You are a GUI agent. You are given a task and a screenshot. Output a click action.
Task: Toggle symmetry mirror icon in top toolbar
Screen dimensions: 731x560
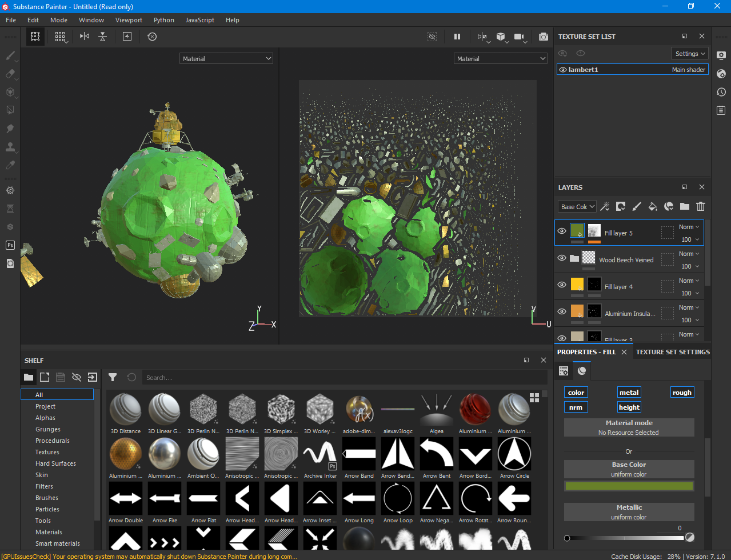pos(85,37)
